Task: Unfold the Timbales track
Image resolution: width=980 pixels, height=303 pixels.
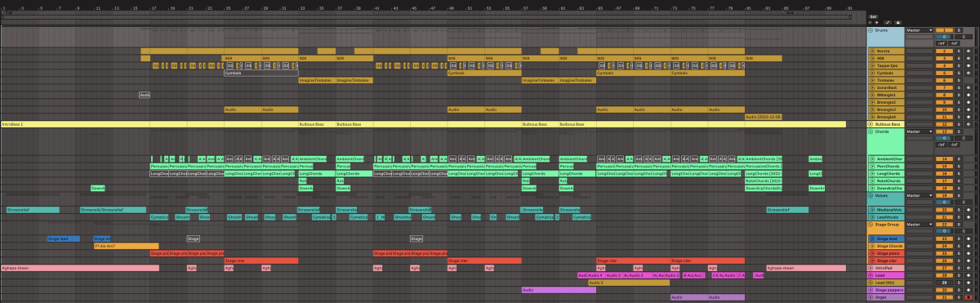Action: (871, 80)
